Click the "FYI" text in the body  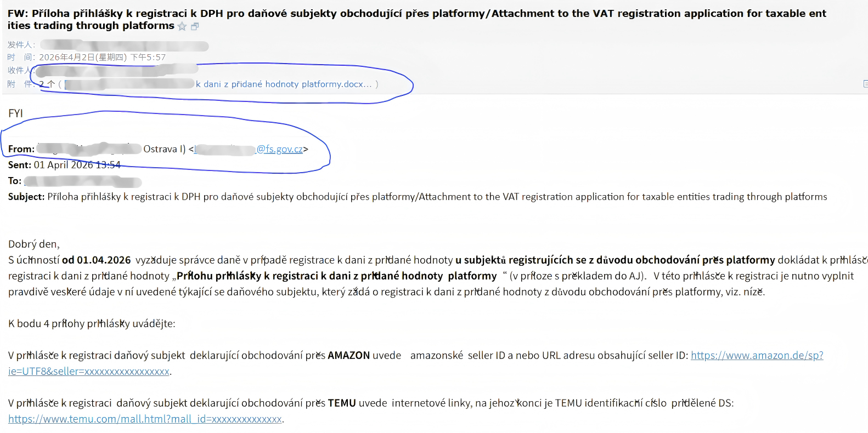(x=15, y=113)
